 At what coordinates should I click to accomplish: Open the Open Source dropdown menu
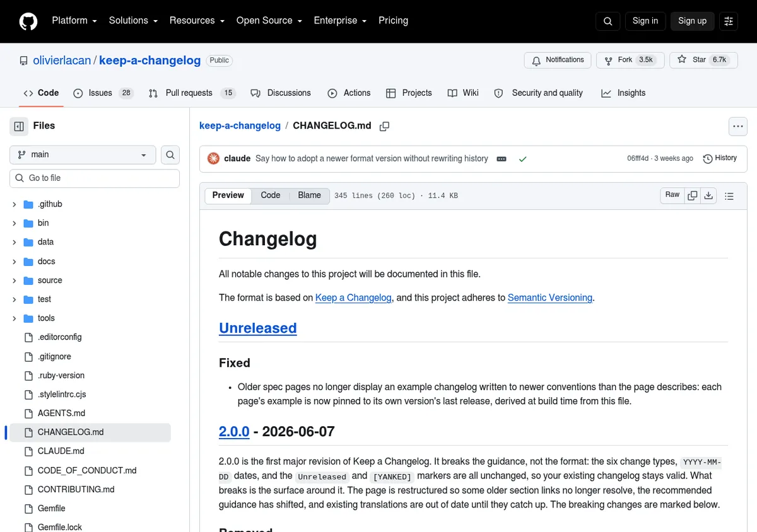(269, 21)
